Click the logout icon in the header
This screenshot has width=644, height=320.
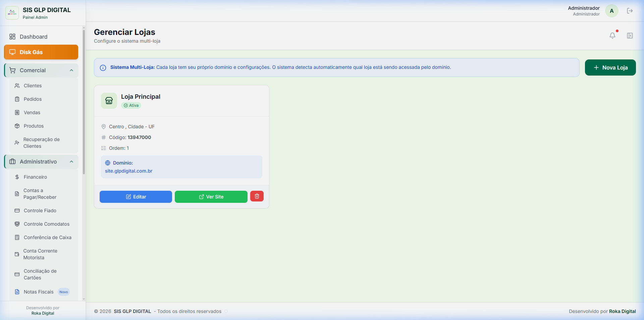[x=630, y=11]
